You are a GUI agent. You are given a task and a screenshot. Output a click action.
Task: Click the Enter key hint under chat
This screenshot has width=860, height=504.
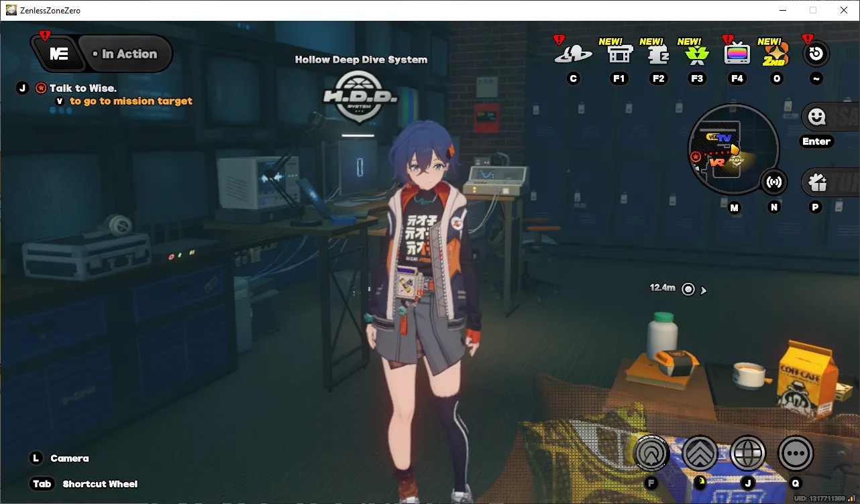click(x=816, y=141)
